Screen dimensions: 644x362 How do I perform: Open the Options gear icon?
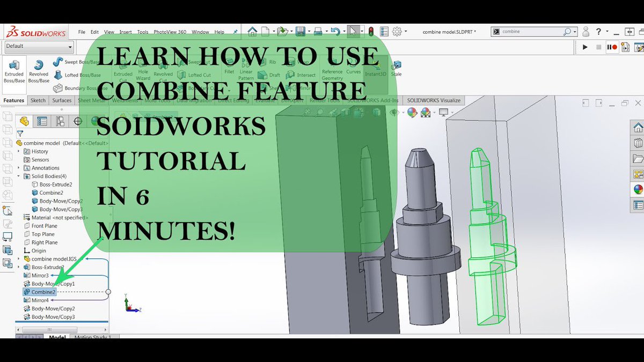pyautogui.click(x=398, y=32)
